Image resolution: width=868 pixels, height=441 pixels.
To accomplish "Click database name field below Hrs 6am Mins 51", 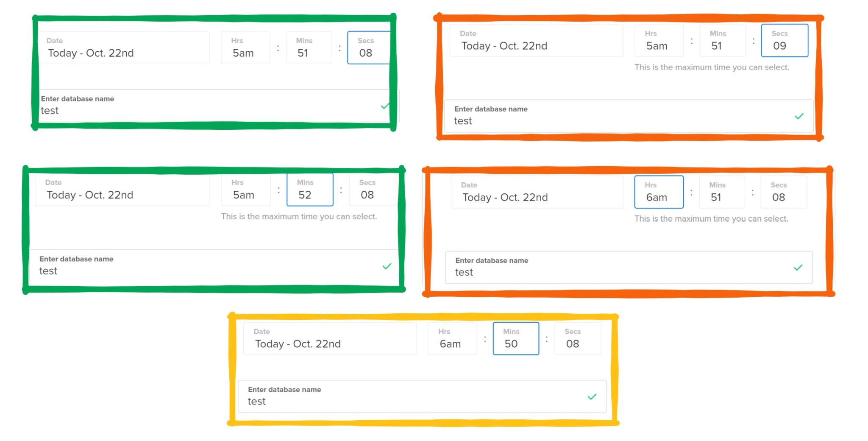I will [x=629, y=268].
